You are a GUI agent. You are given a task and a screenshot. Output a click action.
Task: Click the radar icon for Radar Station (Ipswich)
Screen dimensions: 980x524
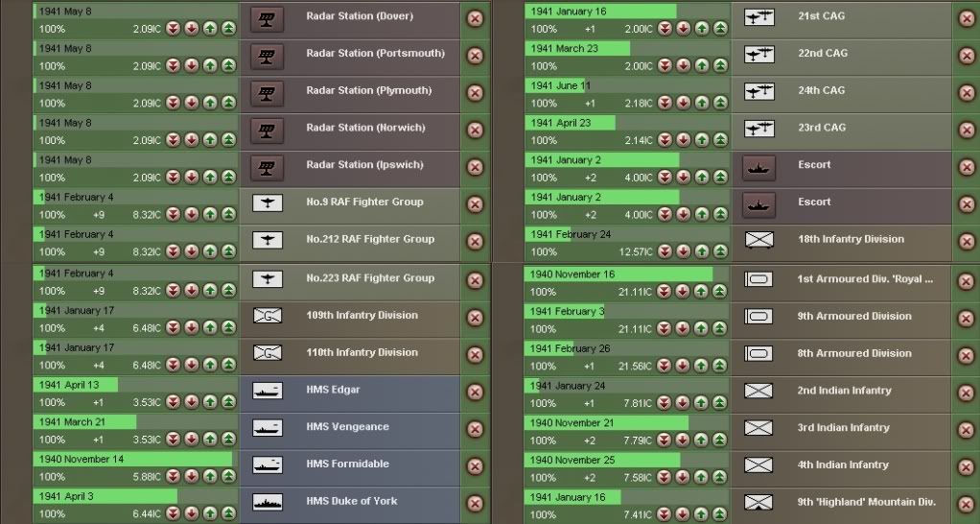pyautogui.click(x=267, y=168)
